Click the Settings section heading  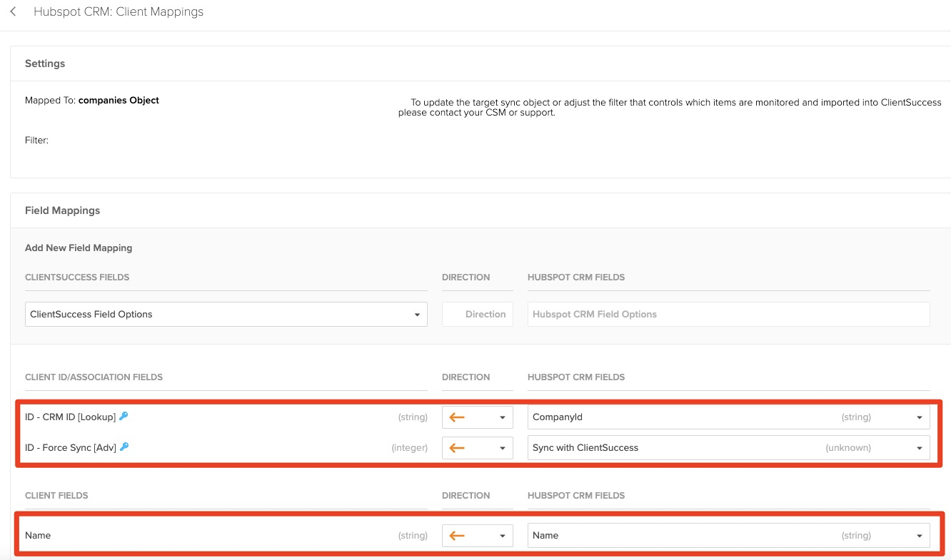[x=45, y=63]
